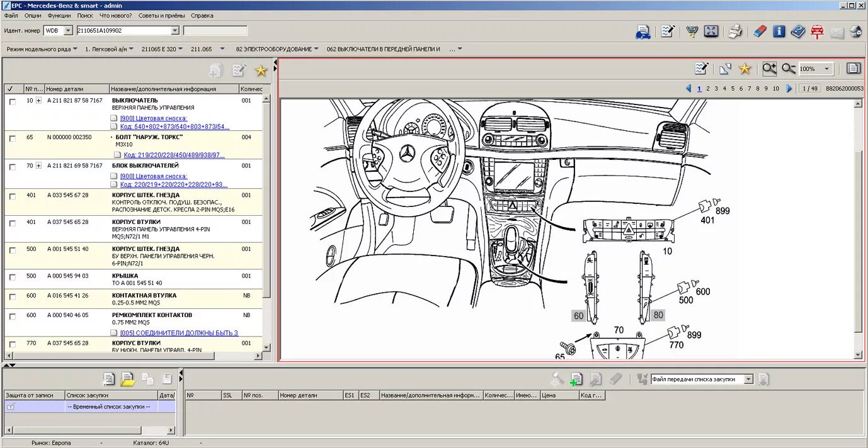This screenshot has width=868, height=448.
Task: Click the eraser icon in top toolbar
Action: pyautogui.click(x=760, y=31)
